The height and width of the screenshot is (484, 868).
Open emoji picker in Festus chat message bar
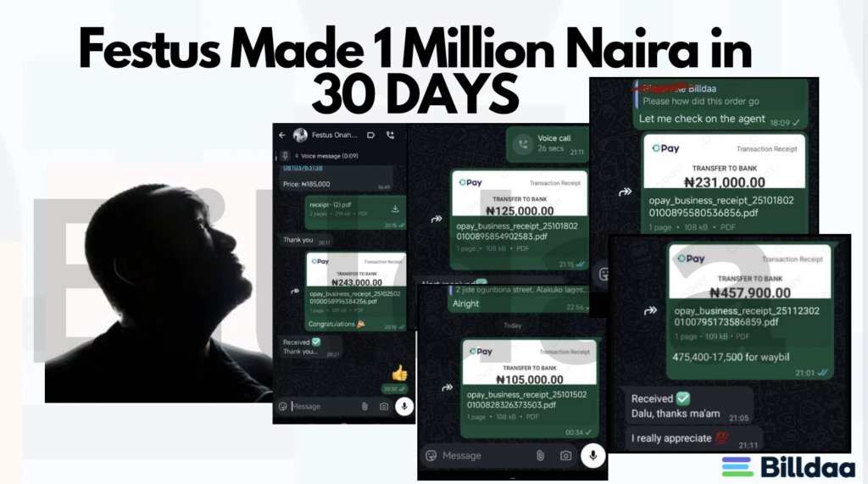coord(283,407)
